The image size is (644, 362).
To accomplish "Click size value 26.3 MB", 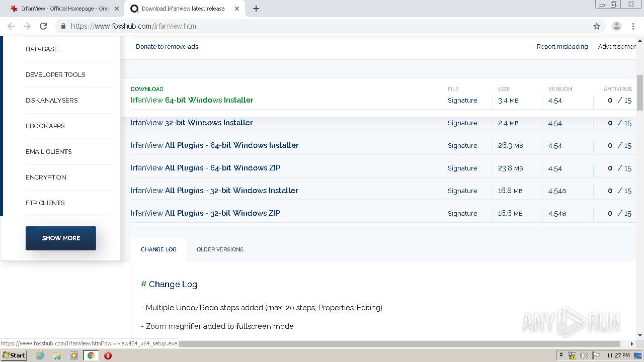I will point(510,146).
